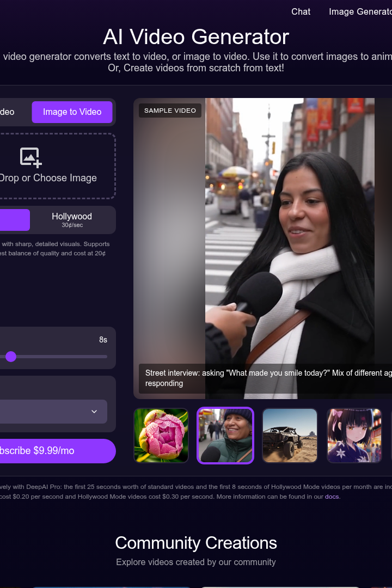Open the Image Generator nav item
The width and height of the screenshot is (392, 588).
(x=360, y=11)
